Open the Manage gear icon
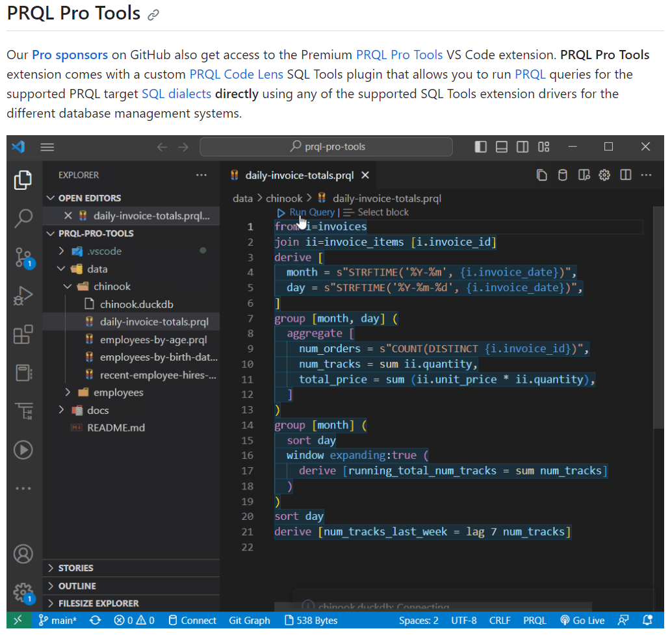 [x=23, y=593]
